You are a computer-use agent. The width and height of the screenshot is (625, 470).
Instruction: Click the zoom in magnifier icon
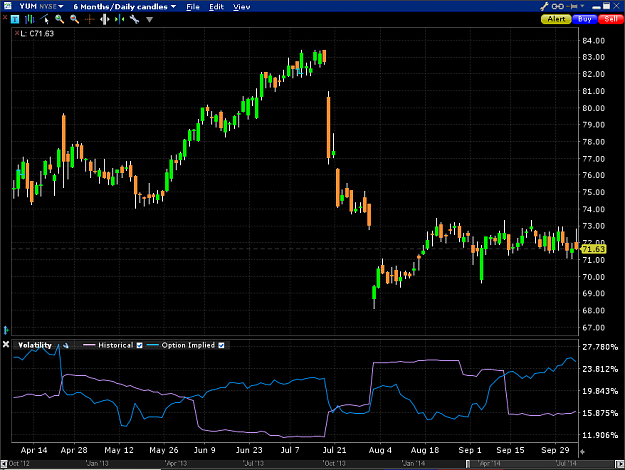coord(59,19)
